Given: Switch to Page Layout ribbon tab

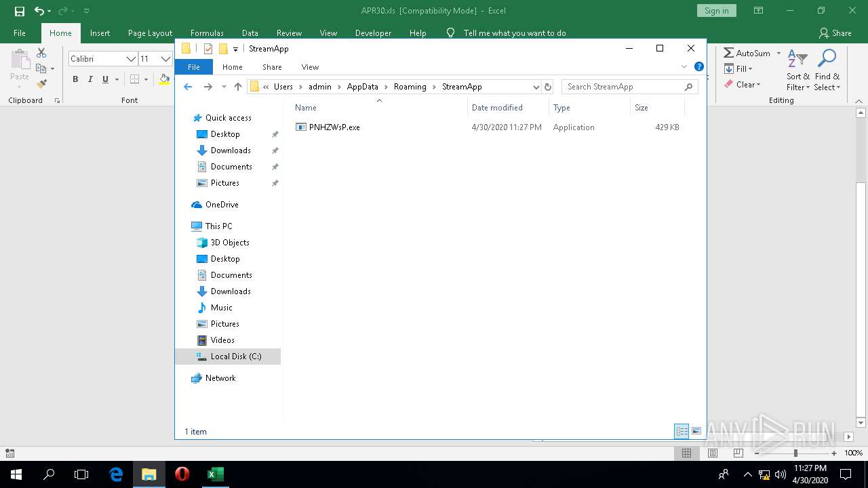Looking at the screenshot, I should point(150,33).
